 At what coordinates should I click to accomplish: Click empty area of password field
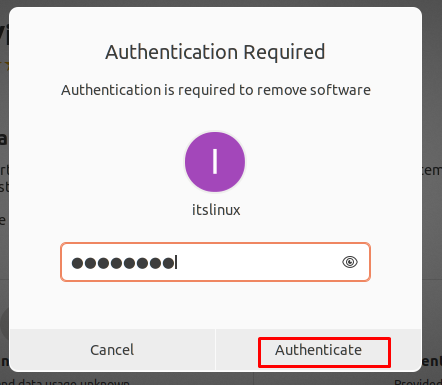click(258, 262)
